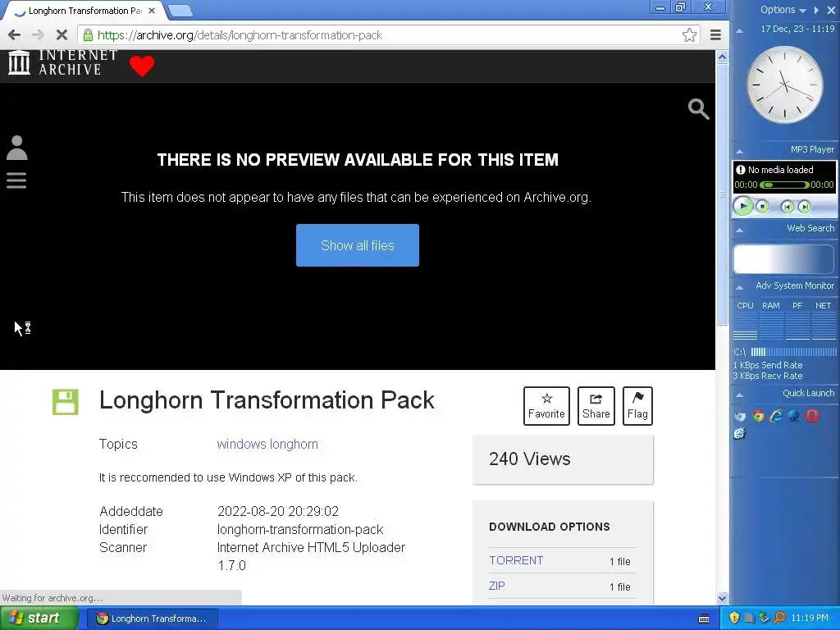This screenshot has height=630, width=840.
Task: Collapse the Web Search panel
Action: pos(739,230)
